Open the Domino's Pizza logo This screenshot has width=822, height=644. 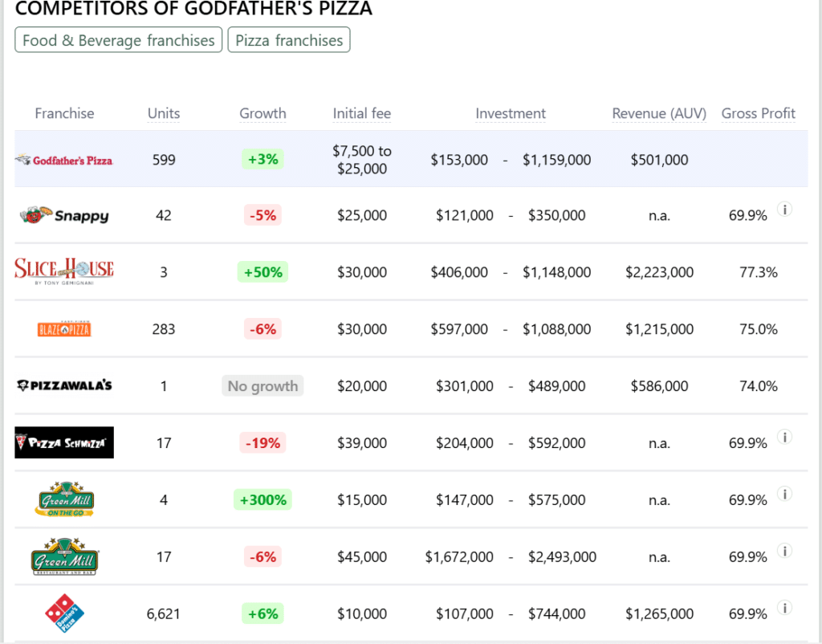click(64, 613)
